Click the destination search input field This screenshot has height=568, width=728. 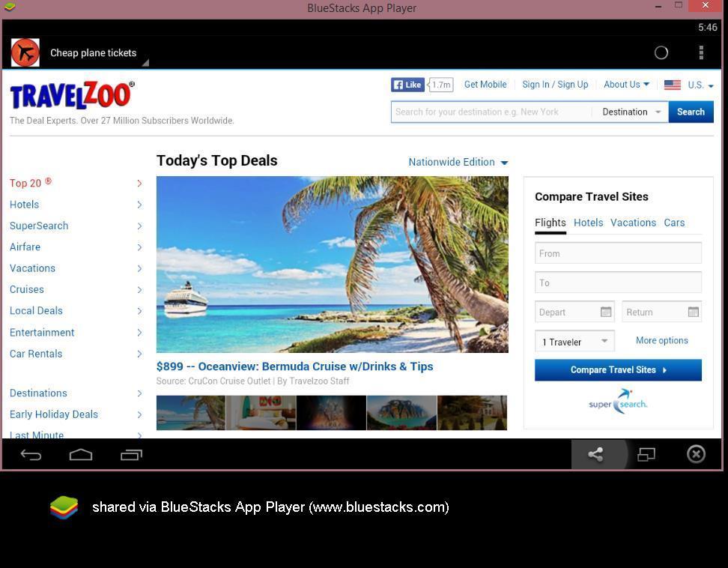coord(491,112)
